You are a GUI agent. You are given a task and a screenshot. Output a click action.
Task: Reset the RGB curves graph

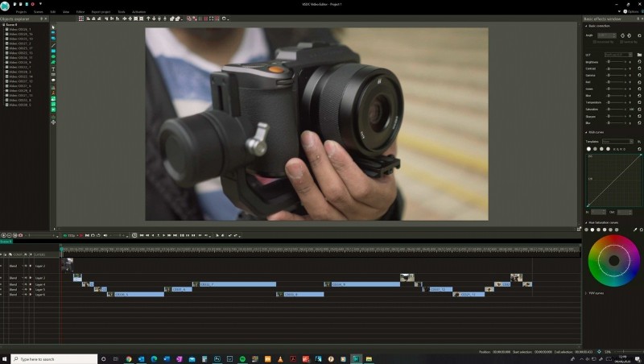(639, 149)
